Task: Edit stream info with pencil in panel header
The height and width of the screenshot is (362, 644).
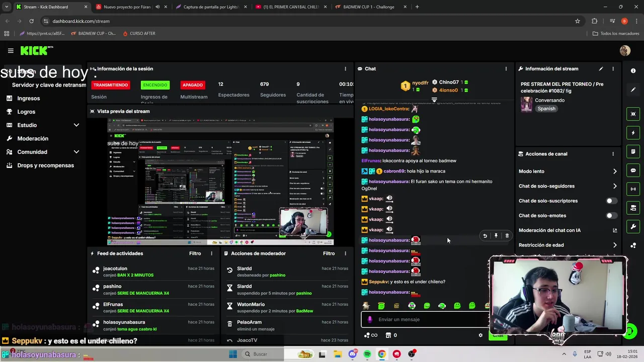Action: [x=601, y=69]
